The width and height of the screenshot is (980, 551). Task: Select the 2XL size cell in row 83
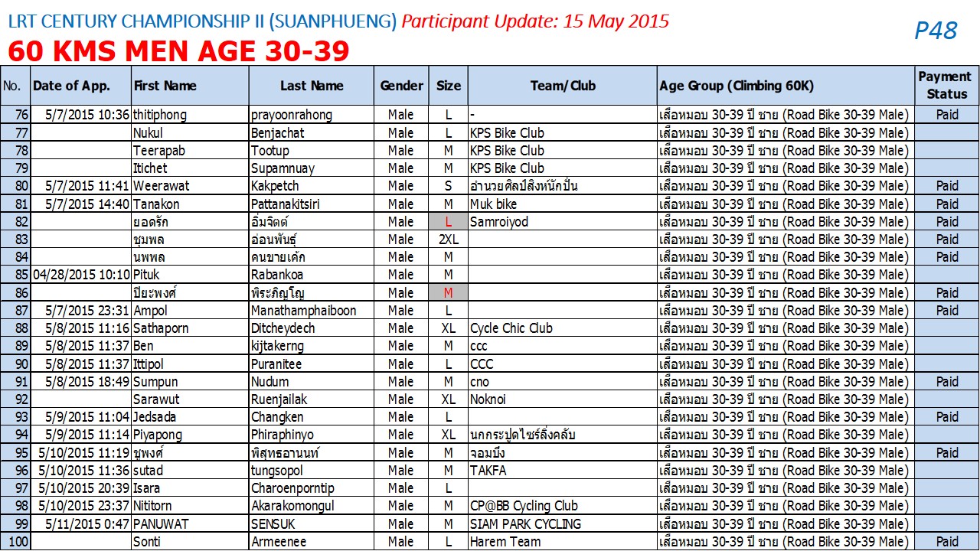pos(449,239)
